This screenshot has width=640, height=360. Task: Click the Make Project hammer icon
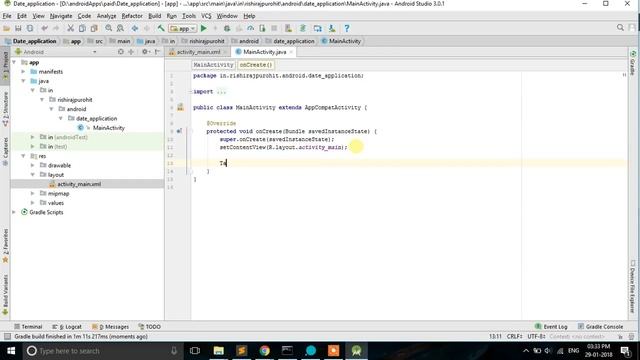click(x=161, y=28)
